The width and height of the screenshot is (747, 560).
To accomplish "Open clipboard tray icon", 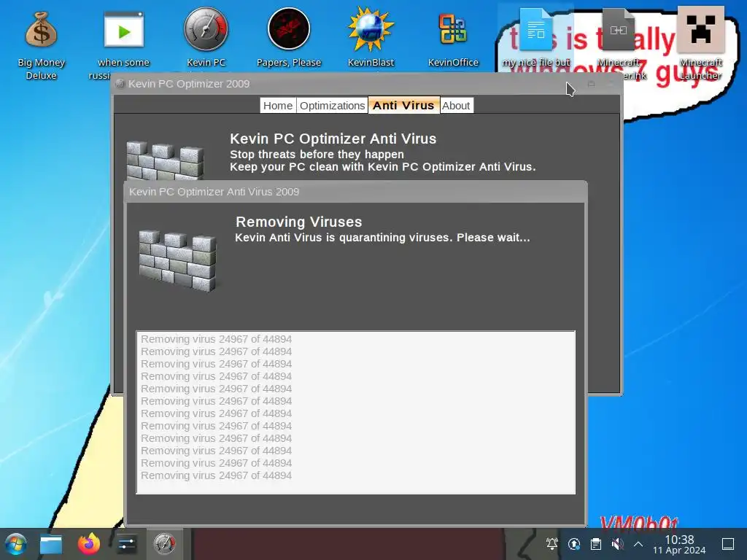I will click(596, 544).
